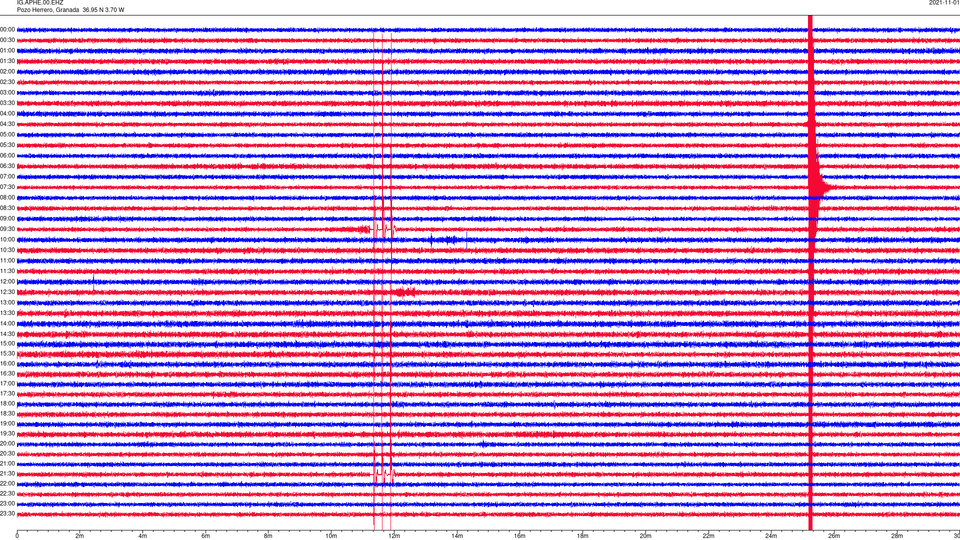Select the 18:00 trace time label
The image size is (960, 540).
point(8,403)
